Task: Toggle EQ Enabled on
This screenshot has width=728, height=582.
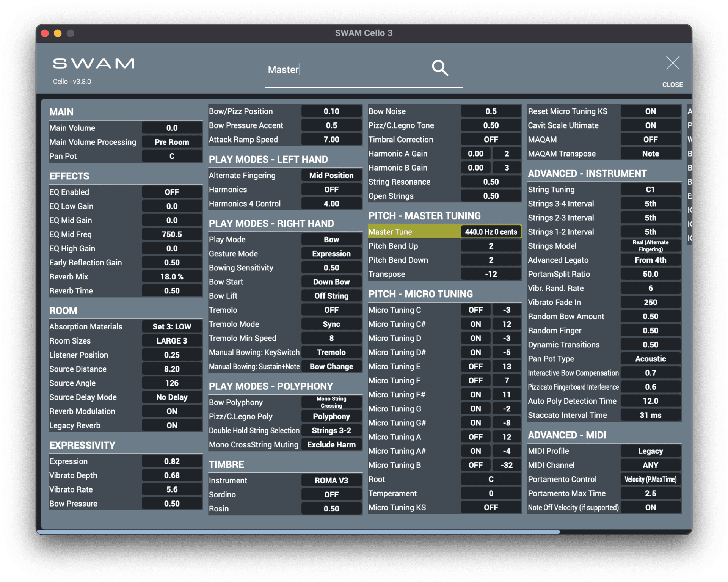Action: coord(172,191)
